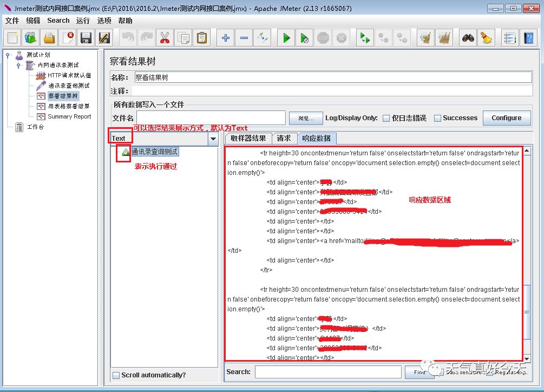The image size is (544, 392).
Task: Click the 文件名 filename input field
Action: (x=211, y=118)
